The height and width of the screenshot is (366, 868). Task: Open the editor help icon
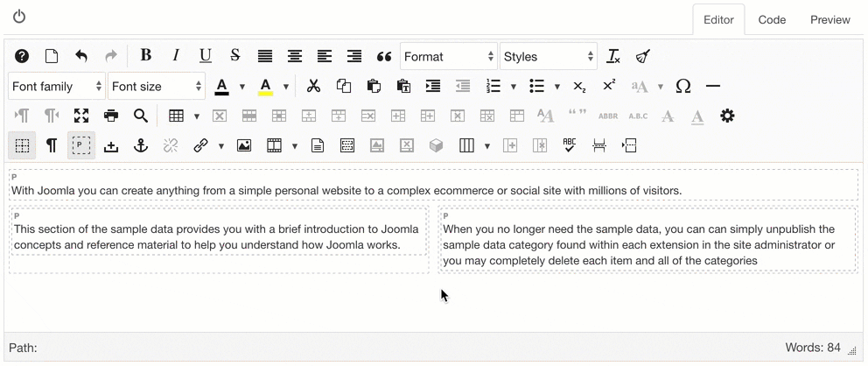[22, 56]
